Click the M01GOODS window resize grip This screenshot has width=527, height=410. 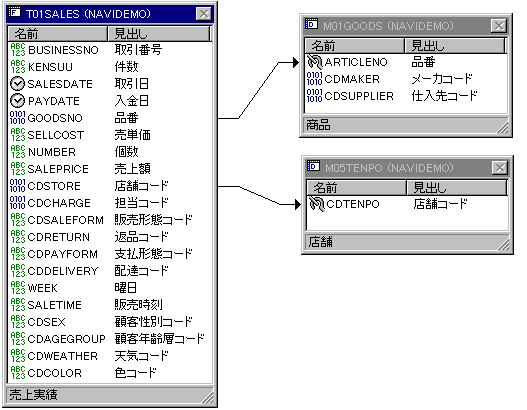[502, 127]
